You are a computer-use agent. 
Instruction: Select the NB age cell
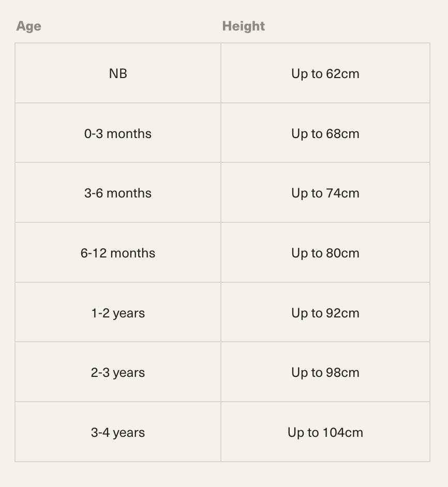118,73
